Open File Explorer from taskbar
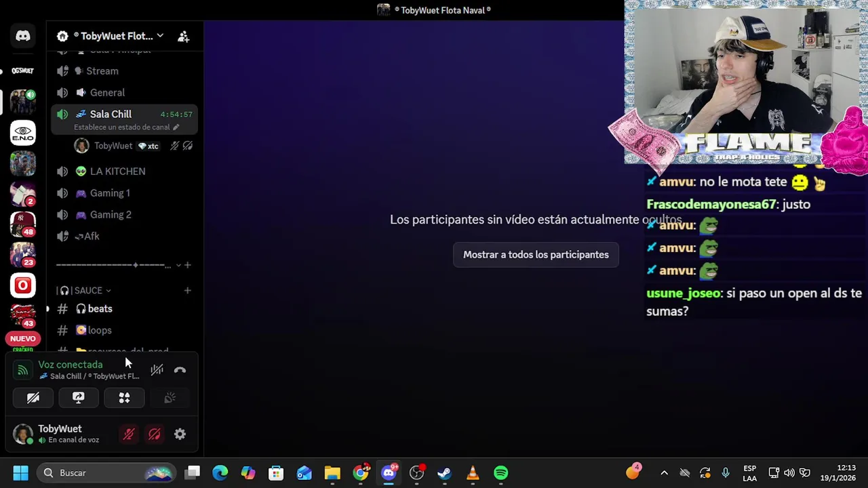This screenshot has width=868, height=488. pyautogui.click(x=332, y=473)
